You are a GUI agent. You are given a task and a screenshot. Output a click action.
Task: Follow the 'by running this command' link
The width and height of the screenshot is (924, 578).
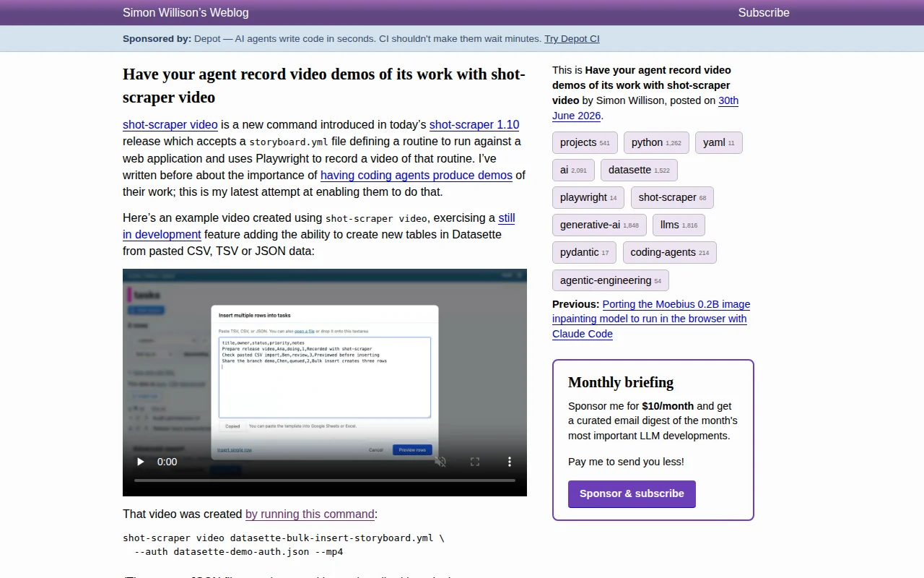click(x=310, y=514)
